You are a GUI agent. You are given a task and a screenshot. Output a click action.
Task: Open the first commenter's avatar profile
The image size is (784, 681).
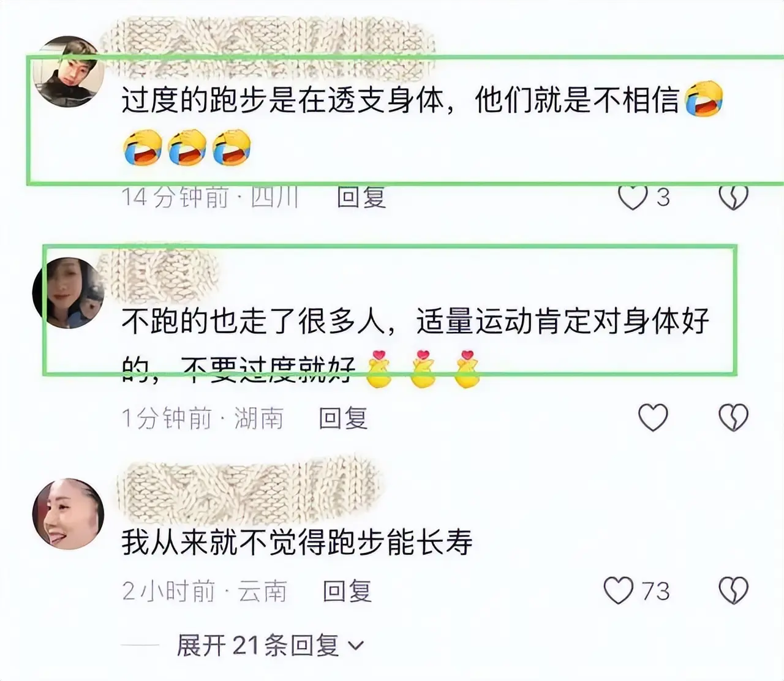click(x=68, y=71)
